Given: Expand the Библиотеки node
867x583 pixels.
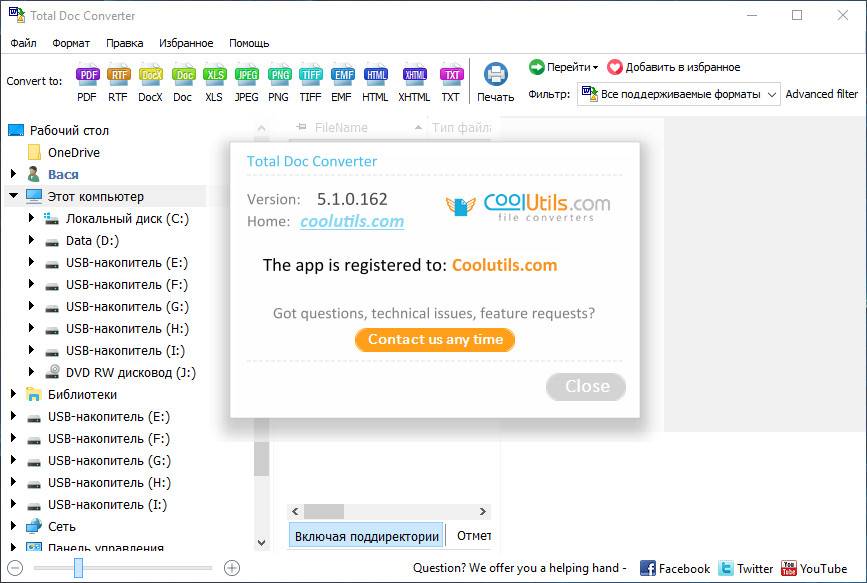Looking at the screenshot, I should [x=13, y=394].
